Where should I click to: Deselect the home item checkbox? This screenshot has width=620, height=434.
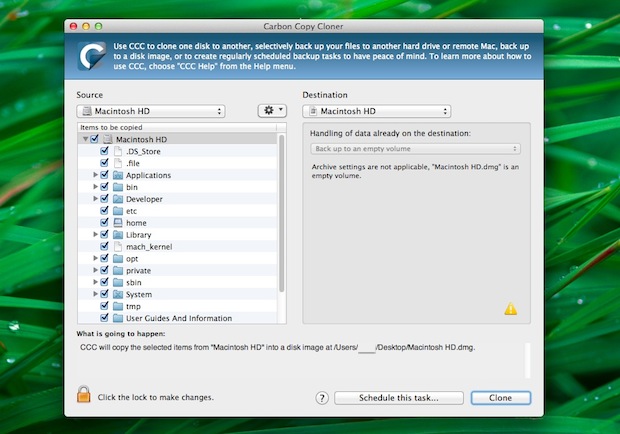tap(104, 222)
